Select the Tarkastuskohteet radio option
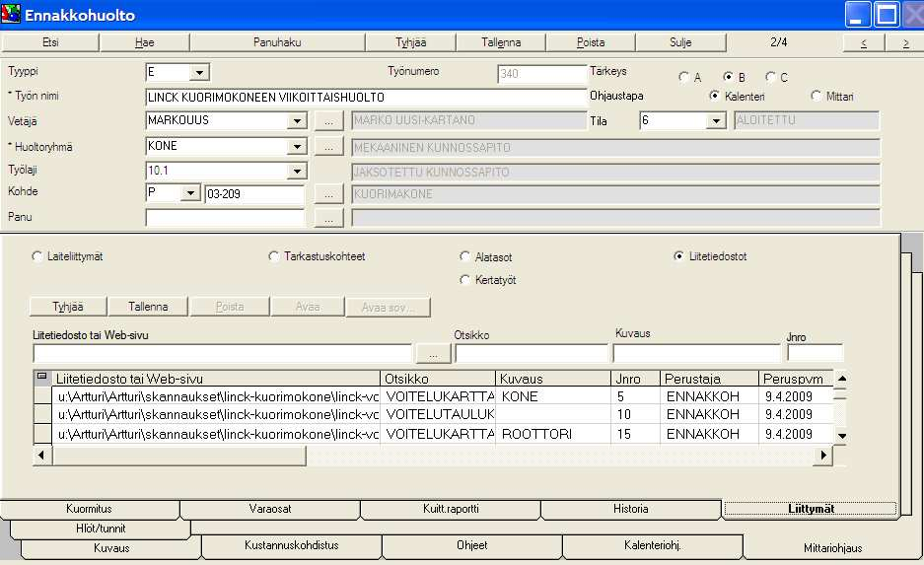The height and width of the screenshot is (565, 924). (273, 256)
